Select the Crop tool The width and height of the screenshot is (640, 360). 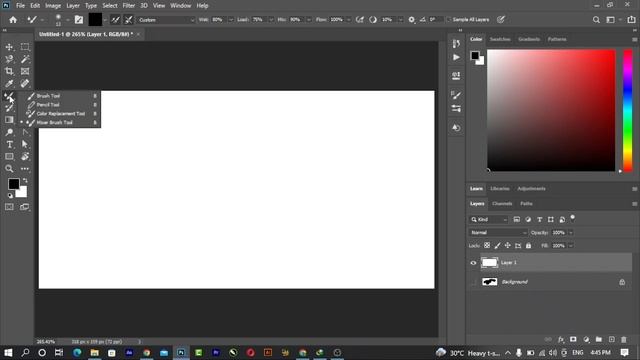coord(9,71)
